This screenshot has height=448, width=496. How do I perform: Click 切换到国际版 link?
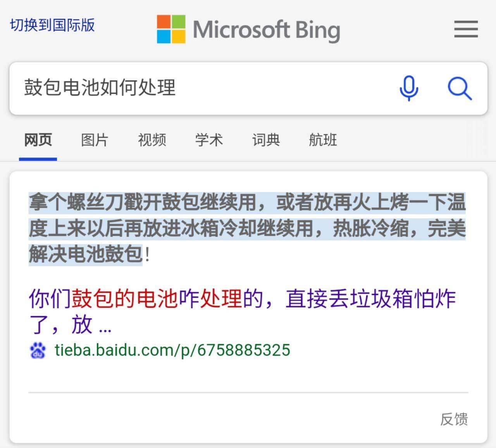52,25
